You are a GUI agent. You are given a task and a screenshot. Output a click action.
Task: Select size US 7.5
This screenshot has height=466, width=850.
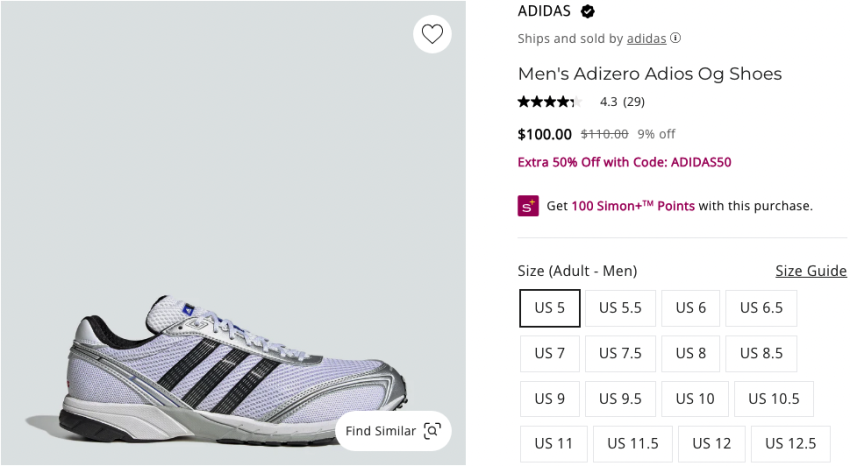[620, 353]
